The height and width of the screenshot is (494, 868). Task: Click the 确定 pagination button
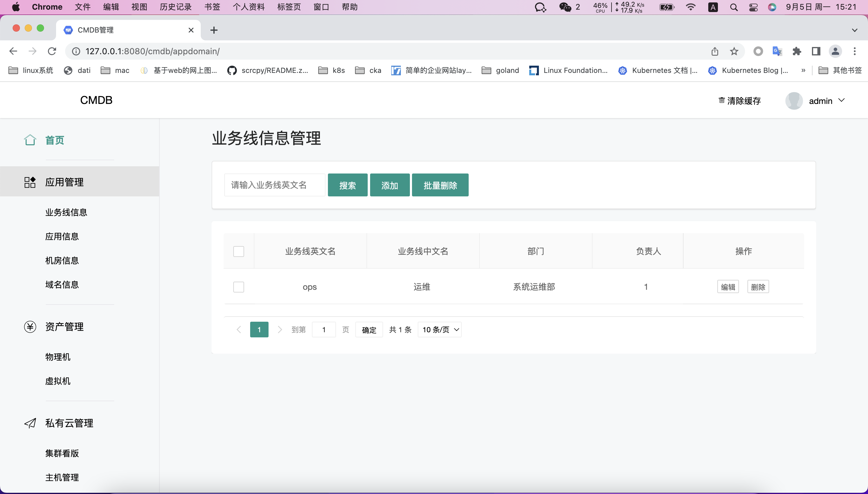point(369,330)
